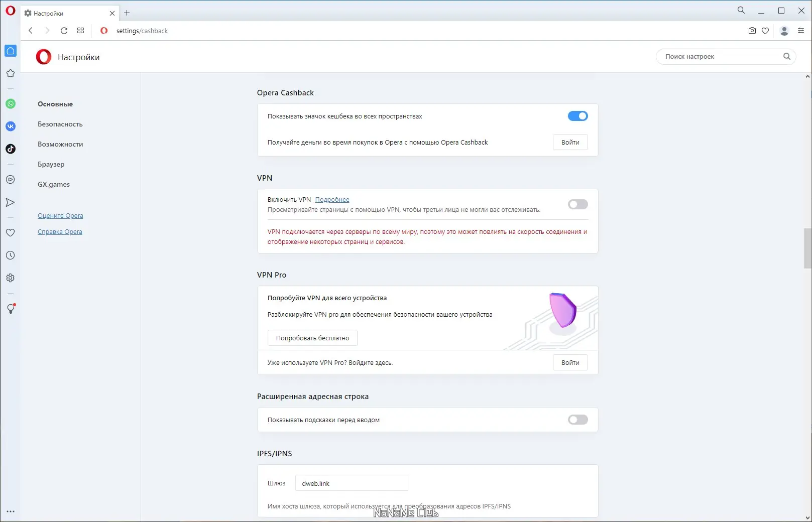Open My Flow send icon in sidebar
The image size is (812, 522).
click(11, 202)
